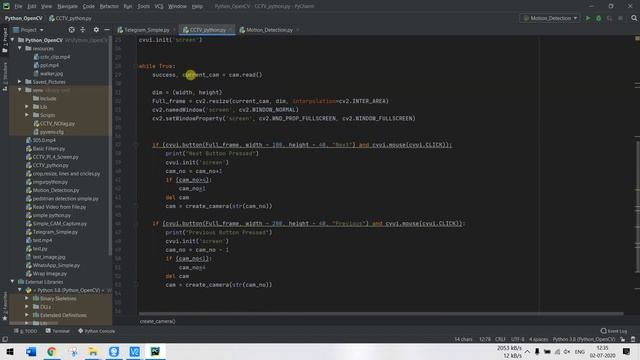Open the Code menu

pos(89,7)
